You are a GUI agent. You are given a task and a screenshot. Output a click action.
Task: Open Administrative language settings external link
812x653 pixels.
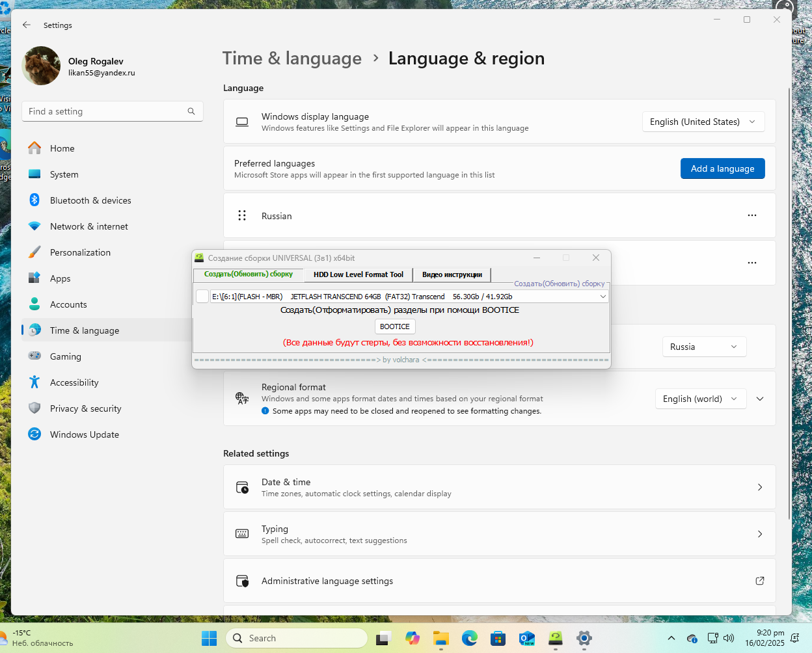click(759, 581)
